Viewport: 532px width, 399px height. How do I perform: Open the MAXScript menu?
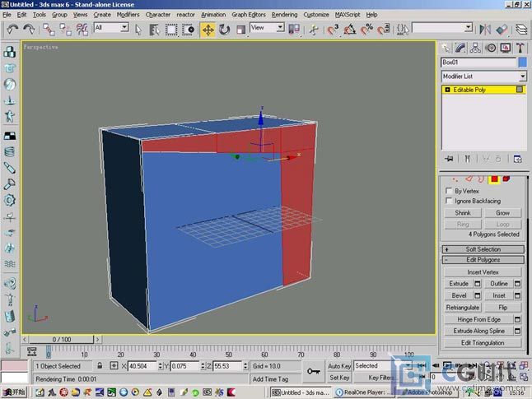tap(348, 15)
